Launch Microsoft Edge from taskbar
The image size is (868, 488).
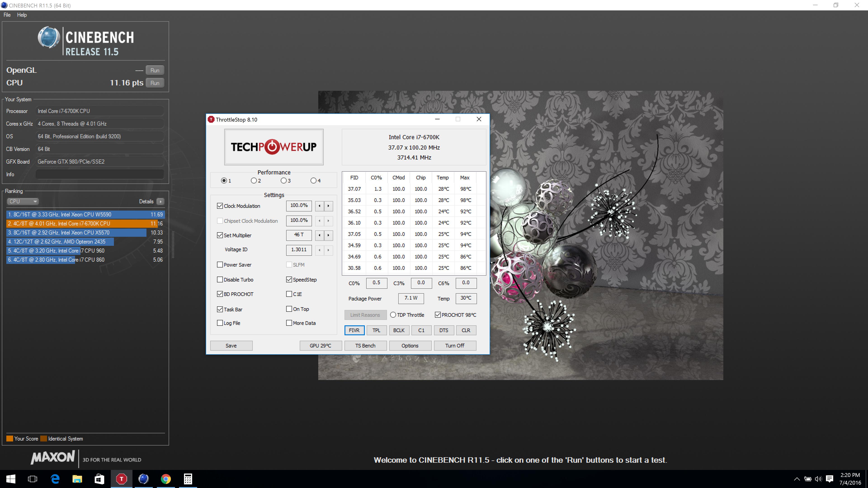pos(55,479)
